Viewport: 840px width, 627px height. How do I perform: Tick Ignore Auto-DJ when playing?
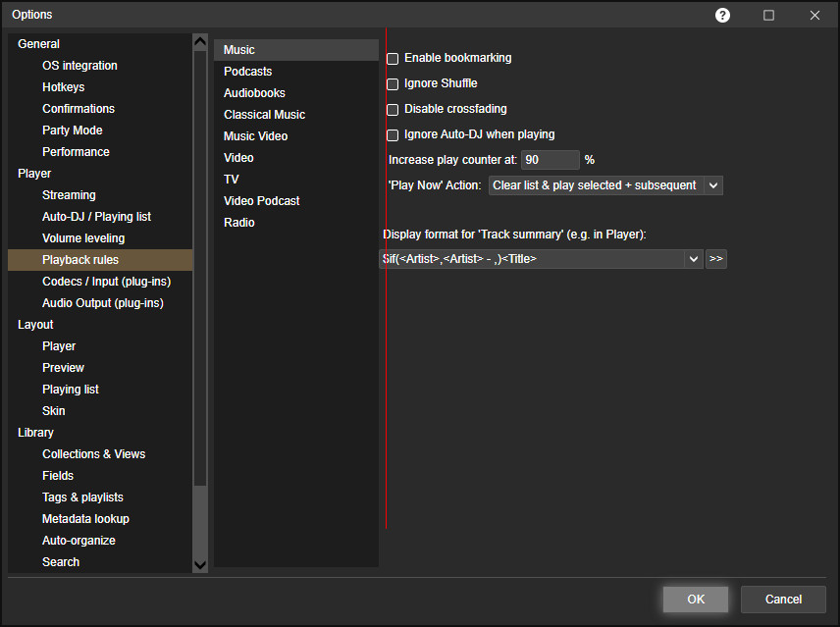tap(393, 135)
